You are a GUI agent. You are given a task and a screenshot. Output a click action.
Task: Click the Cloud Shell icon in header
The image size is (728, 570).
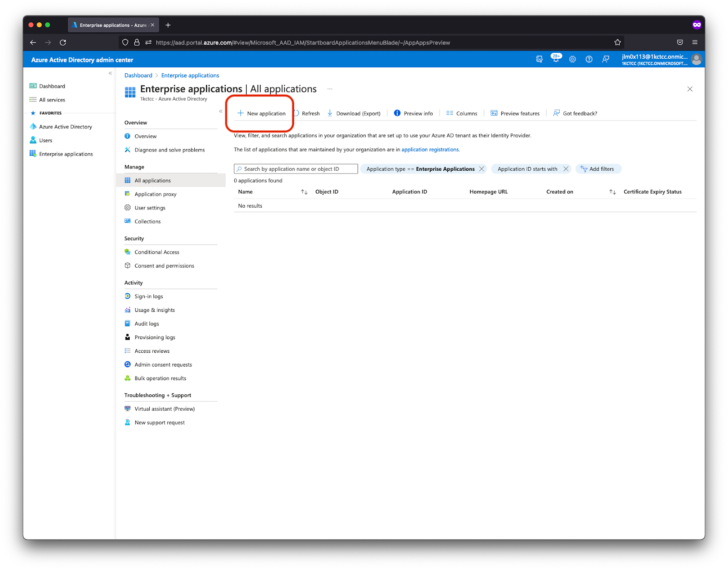point(539,59)
